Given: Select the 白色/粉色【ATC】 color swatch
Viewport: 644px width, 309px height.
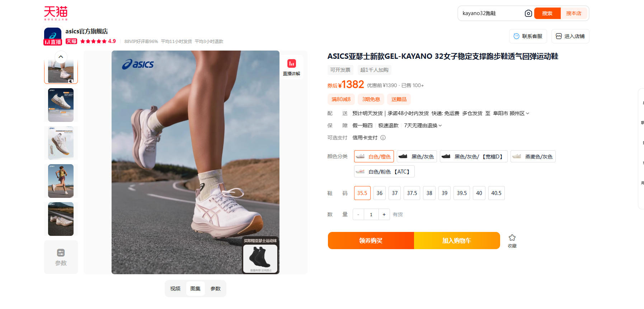Looking at the screenshot, I should [384, 171].
